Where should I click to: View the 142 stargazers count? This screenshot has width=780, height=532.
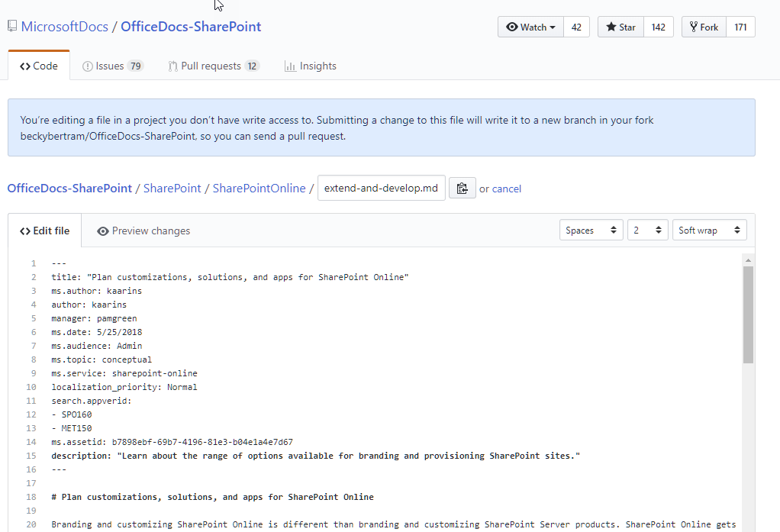click(x=658, y=27)
